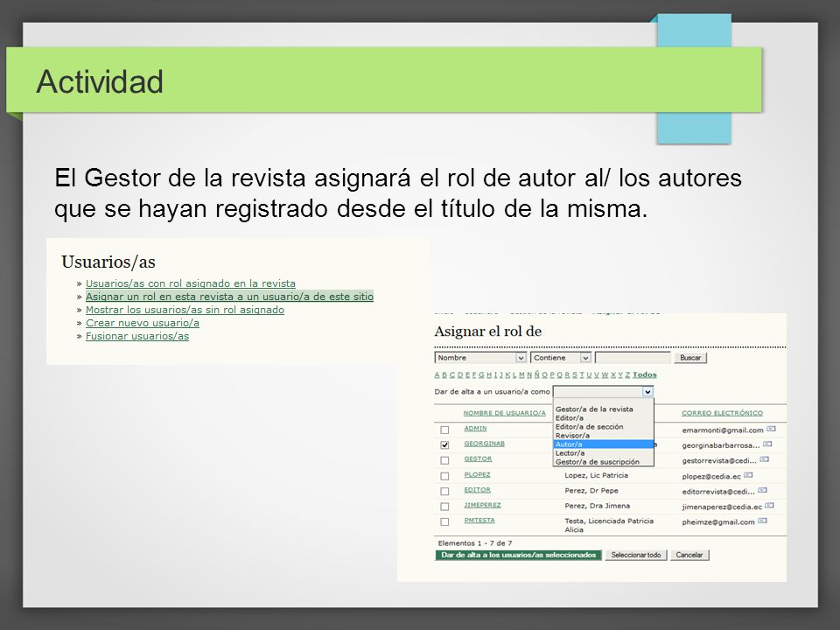Viewport: 840px width, 630px height.
Task: Tick the checkbox for user GESTOR
Action: pyautogui.click(x=444, y=460)
